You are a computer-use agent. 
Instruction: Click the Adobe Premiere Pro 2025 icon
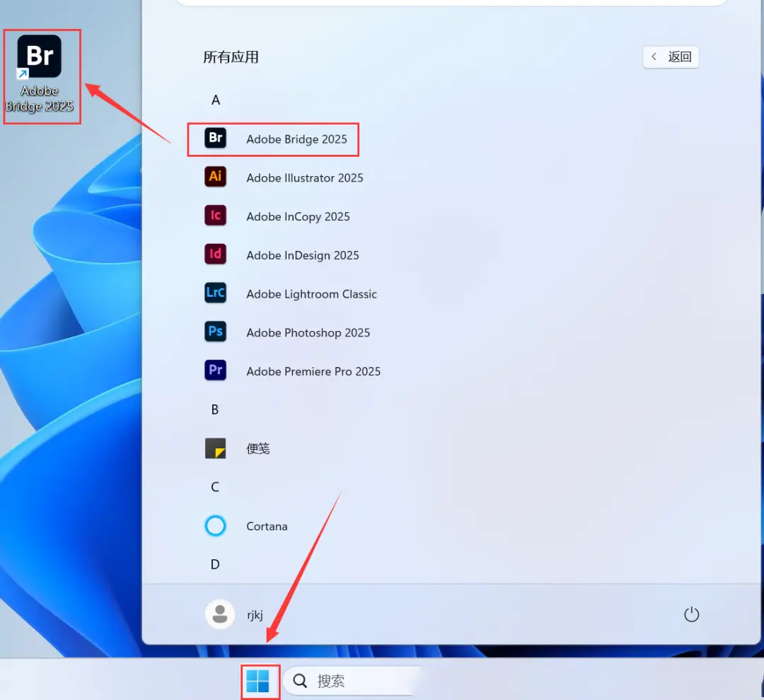click(215, 371)
